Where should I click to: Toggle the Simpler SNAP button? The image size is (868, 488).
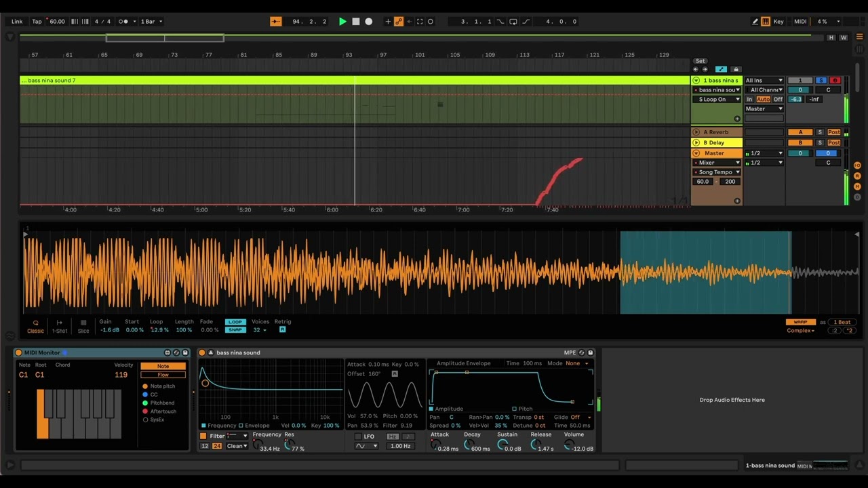point(235,330)
